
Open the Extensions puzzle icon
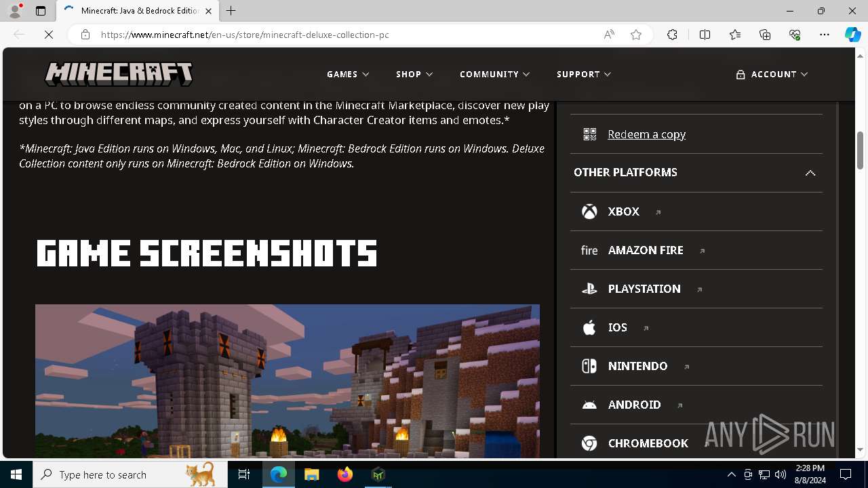[x=672, y=35]
